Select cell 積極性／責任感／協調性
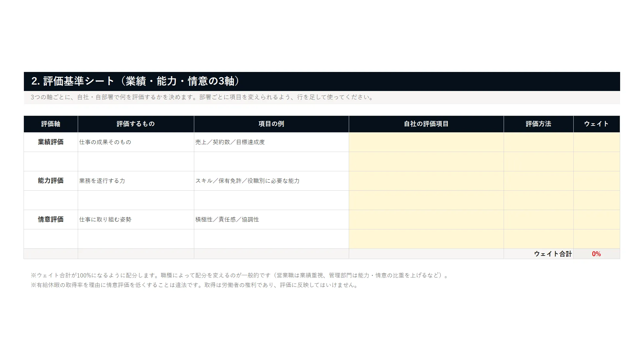The height and width of the screenshot is (362, 644). click(x=271, y=219)
